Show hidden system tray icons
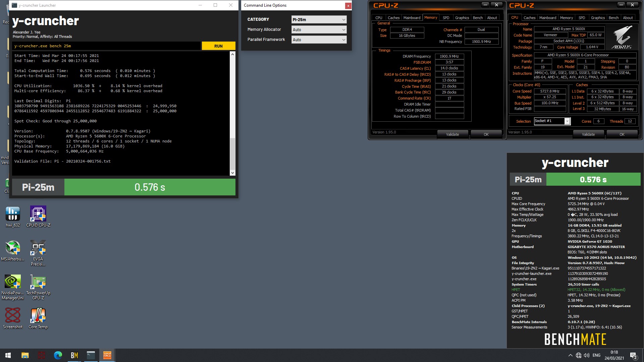The image size is (644, 362). click(570, 355)
